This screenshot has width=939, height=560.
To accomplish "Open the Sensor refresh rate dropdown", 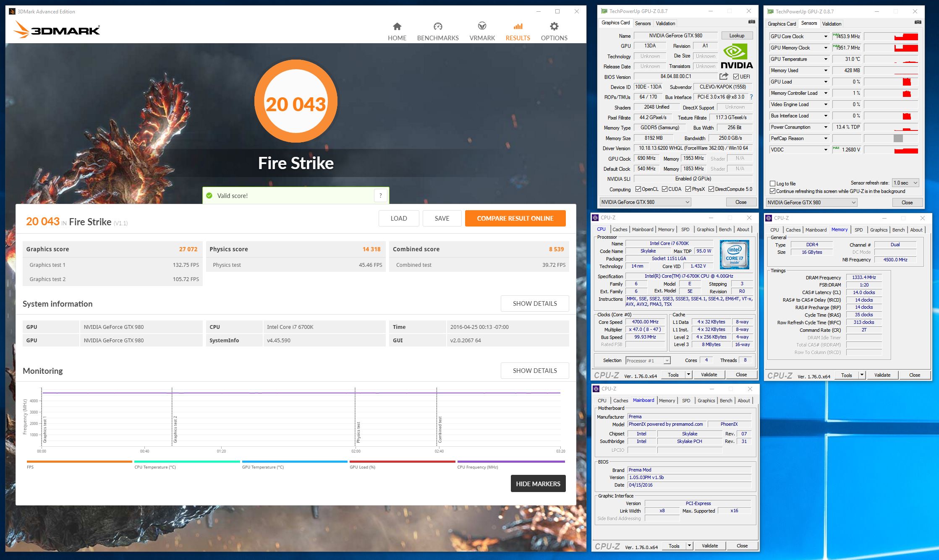I will click(x=905, y=183).
